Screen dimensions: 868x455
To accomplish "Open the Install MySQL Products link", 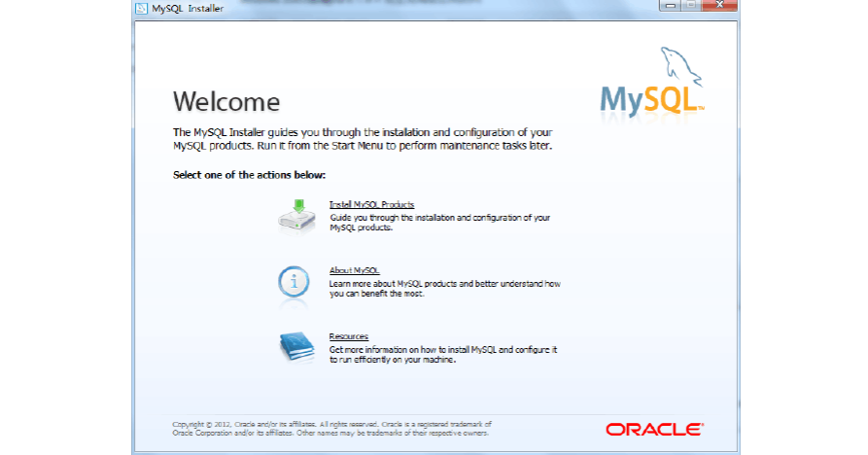I will pos(371,204).
